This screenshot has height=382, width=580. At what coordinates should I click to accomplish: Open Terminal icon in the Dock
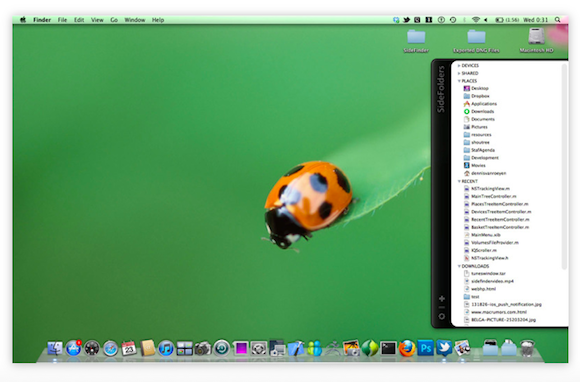[388, 348]
